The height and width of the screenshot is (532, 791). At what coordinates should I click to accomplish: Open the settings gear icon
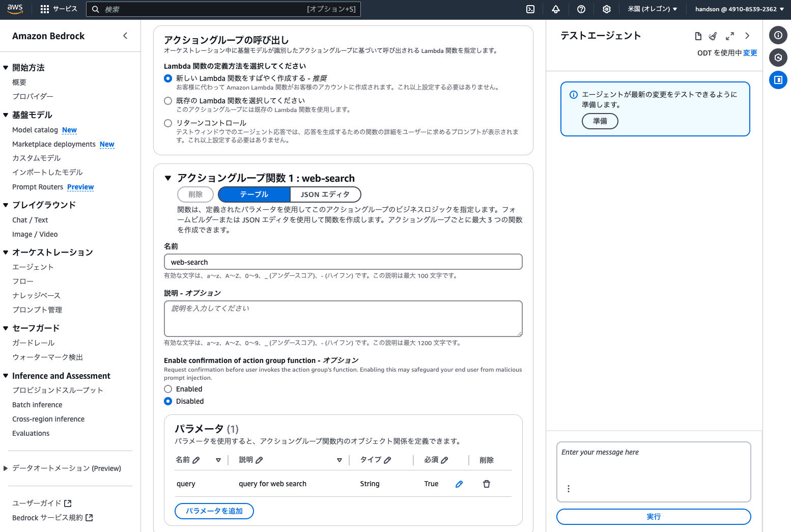[x=606, y=9]
